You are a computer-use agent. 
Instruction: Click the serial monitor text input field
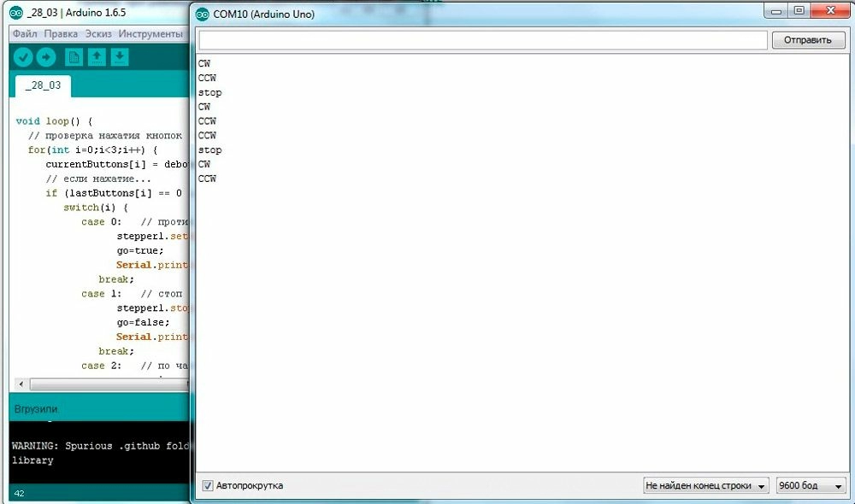483,40
